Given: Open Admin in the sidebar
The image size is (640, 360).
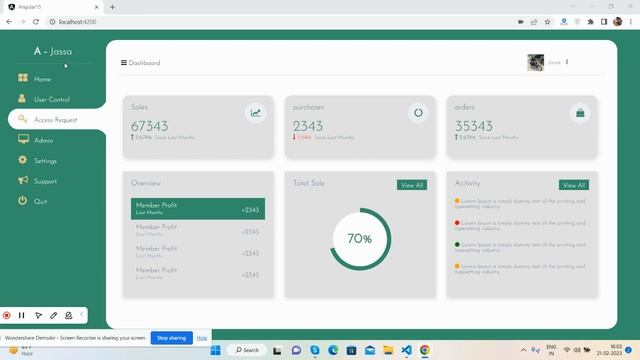Looking at the screenshot, I should point(43,140).
